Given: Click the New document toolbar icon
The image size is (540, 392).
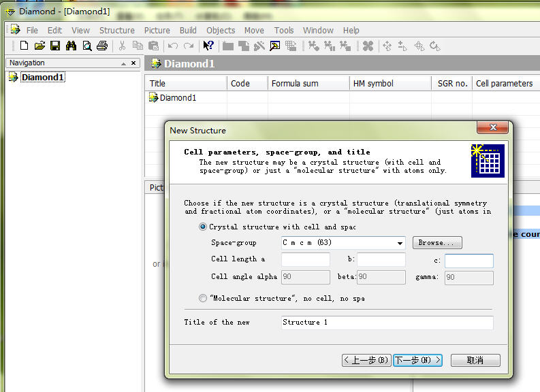Looking at the screenshot, I should pos(24,46).
